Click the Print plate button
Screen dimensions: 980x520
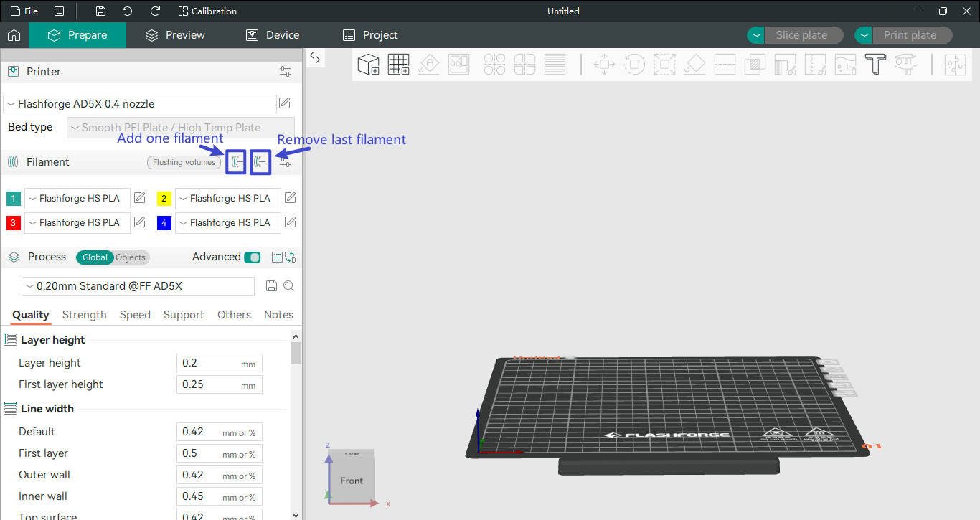click(913, 35)
